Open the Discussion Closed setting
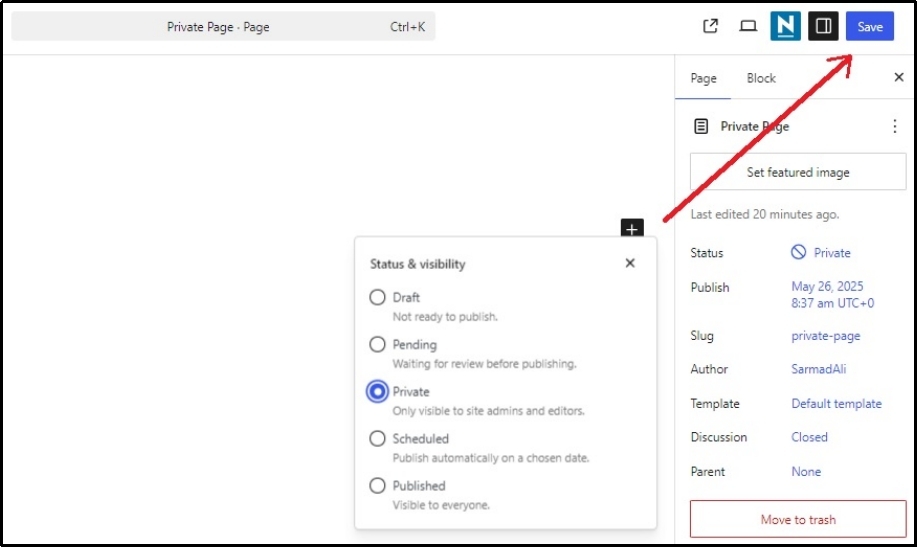 tap(809, 437)
